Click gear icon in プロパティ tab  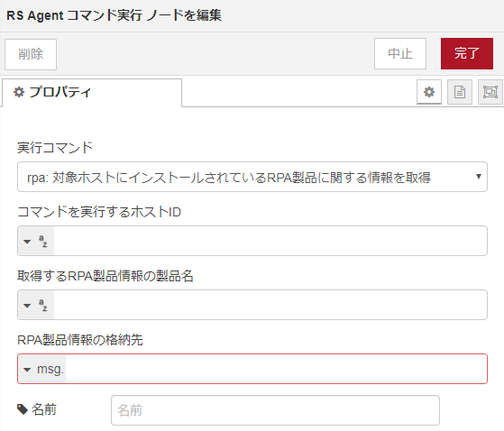tap(19, 92)
